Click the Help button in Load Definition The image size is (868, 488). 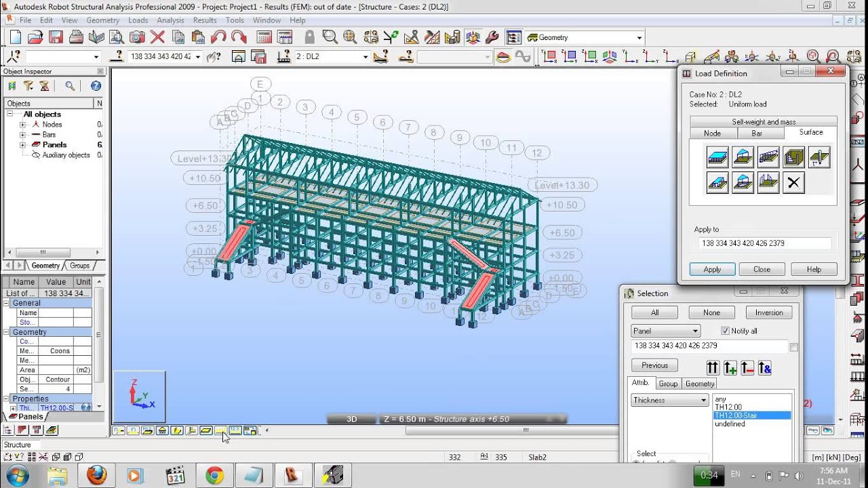pos(814,269)
